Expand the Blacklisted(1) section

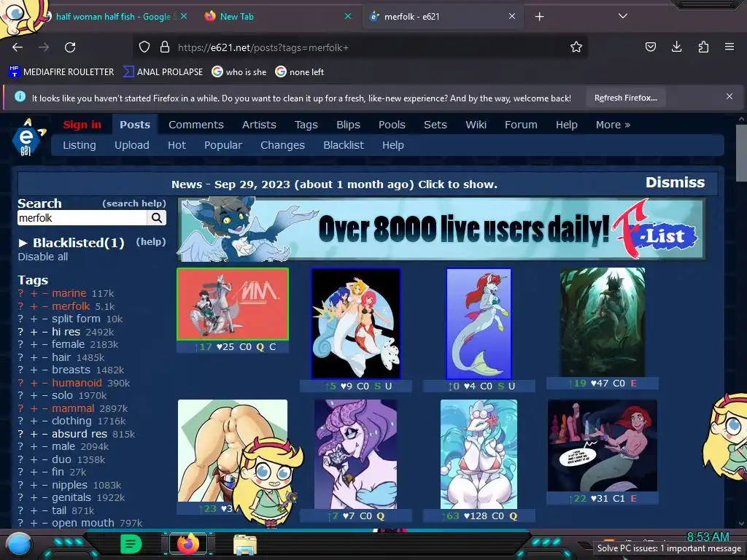pos(71,243)
